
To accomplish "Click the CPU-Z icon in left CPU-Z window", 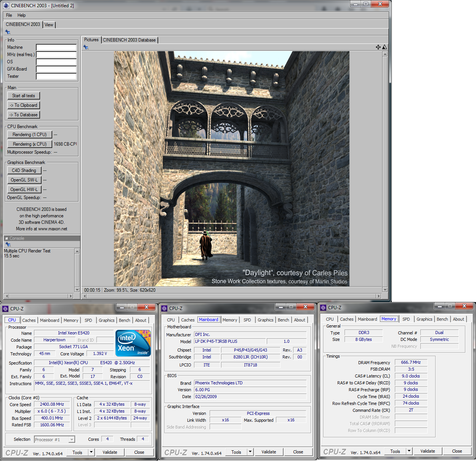I will pyautogui.click(x=5, y=309).
